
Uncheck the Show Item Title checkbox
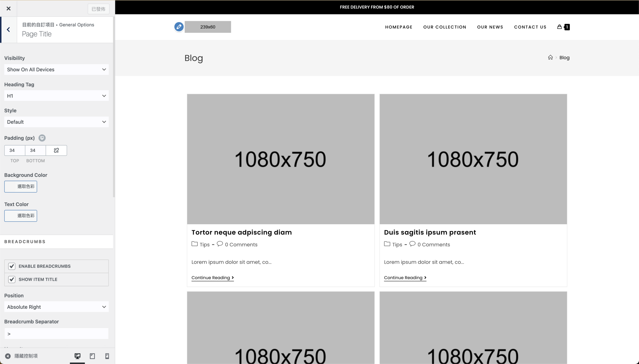12,279
